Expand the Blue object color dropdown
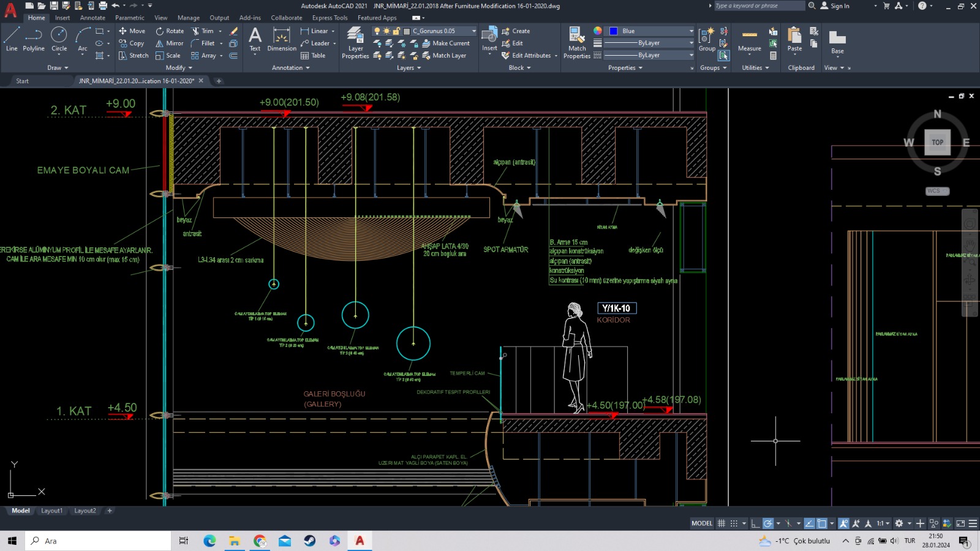980x551 pixels. (691, 31)
